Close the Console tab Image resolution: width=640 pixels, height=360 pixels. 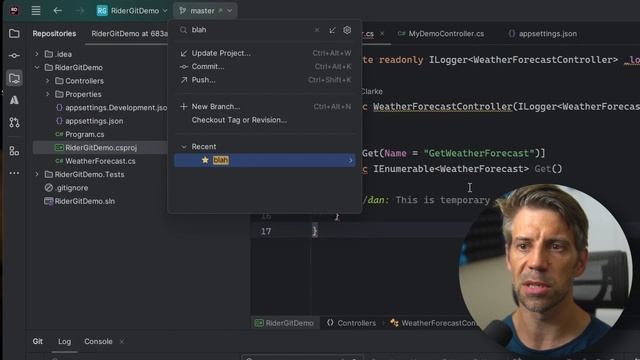click(122, 342)
